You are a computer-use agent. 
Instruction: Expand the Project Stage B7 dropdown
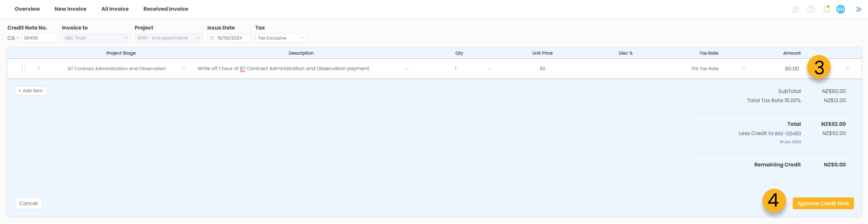click(183, 69)
